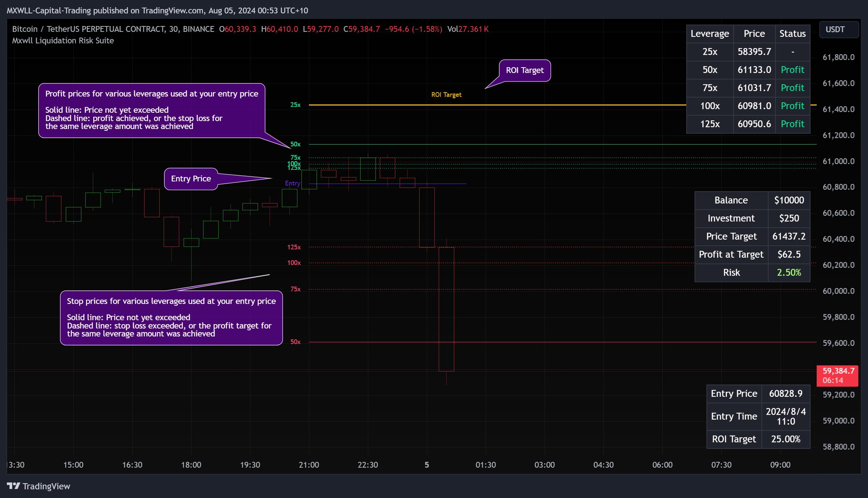868x498 pixels.
Task: Click the 61437.2 Price Target value
Action: pyautogui.click(x=789, y=236)
